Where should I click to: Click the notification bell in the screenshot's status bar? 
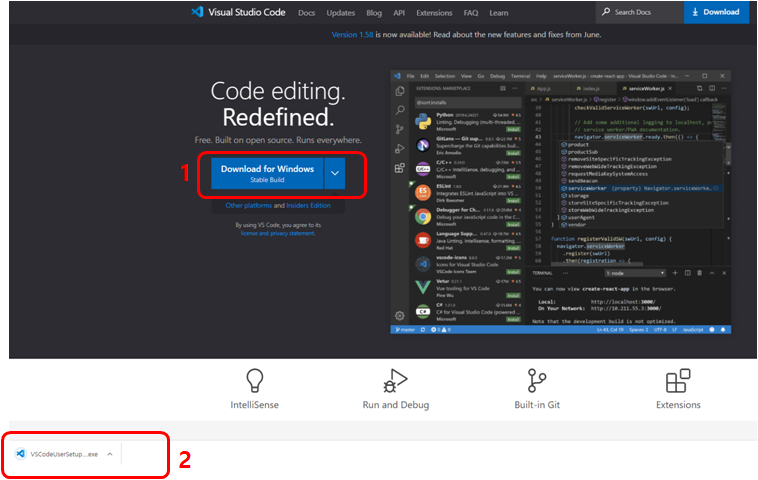tap(723, 330)
